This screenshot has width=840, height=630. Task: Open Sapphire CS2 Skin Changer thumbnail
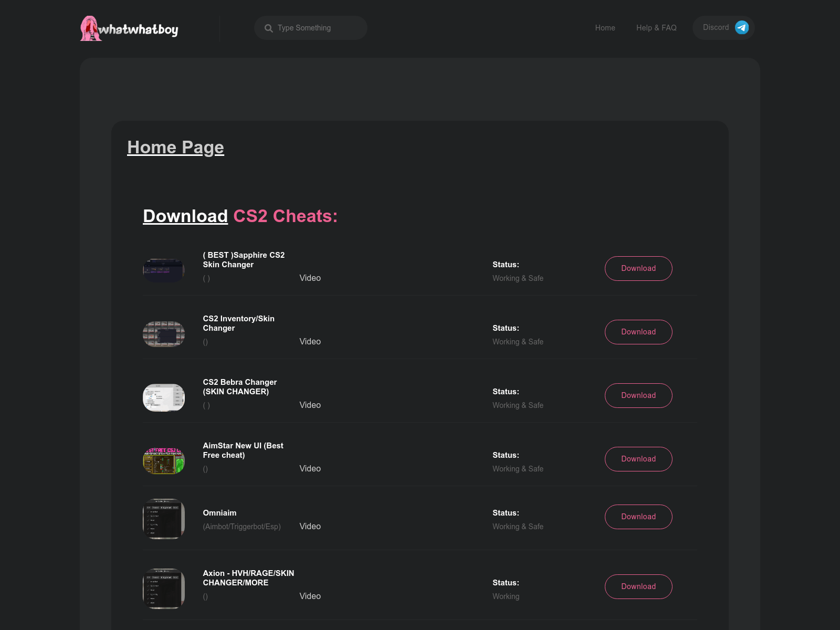click(x=164, y=270)
